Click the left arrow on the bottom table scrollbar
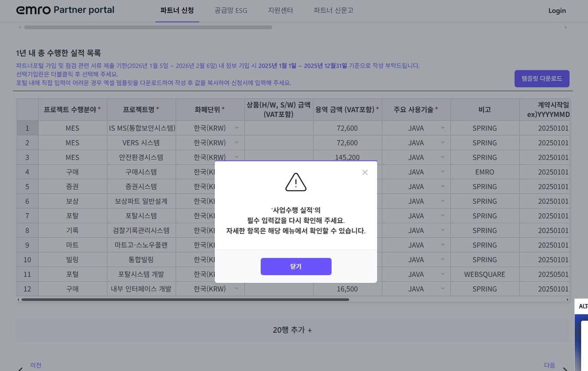 pyautogui.click(x=18, y=300)
